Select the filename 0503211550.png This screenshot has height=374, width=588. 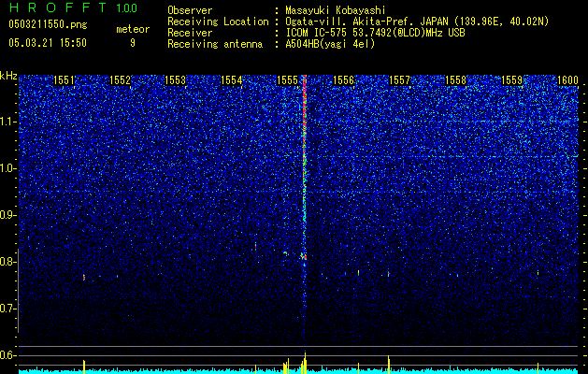48,24
